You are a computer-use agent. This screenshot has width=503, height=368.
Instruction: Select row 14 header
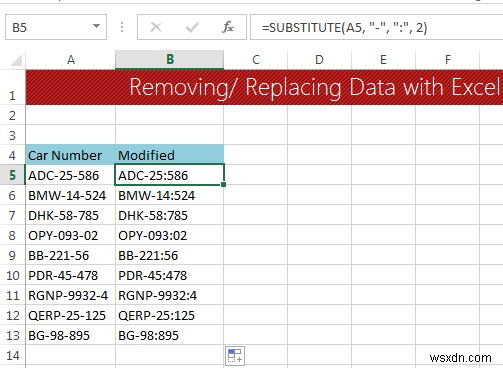coord(13,355)
